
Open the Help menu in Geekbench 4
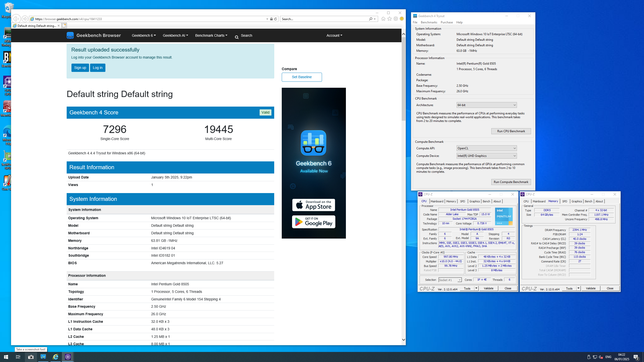[459, 22]
